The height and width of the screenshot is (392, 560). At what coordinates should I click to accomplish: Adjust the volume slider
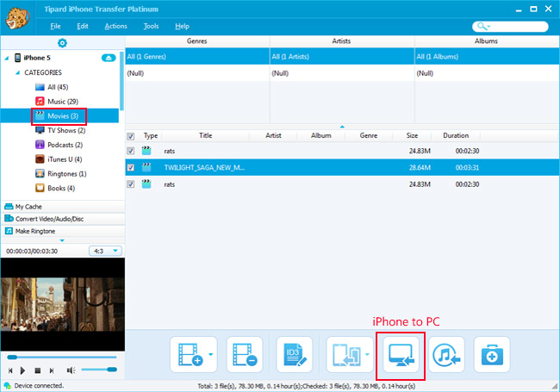99,370
